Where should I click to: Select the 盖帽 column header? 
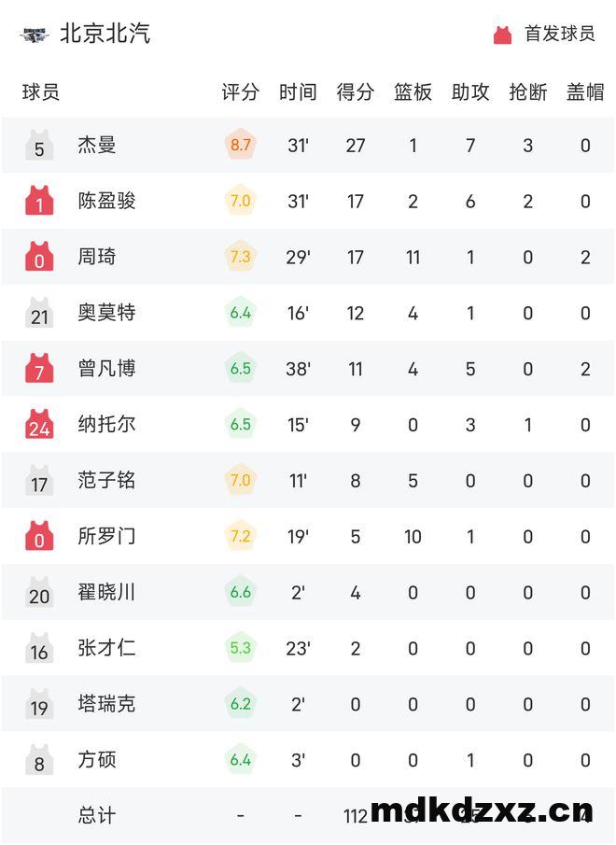pyautogui.click(x=585, y=92)
